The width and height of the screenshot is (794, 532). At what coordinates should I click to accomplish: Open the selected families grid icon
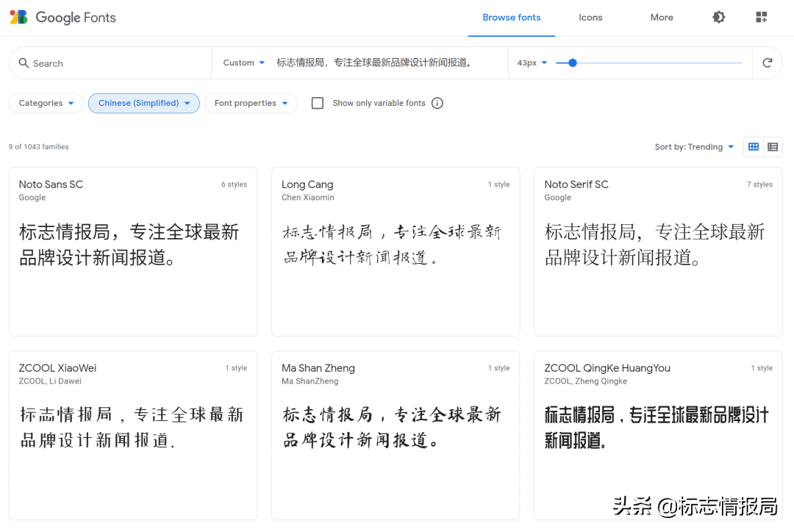tap(761, 18)
